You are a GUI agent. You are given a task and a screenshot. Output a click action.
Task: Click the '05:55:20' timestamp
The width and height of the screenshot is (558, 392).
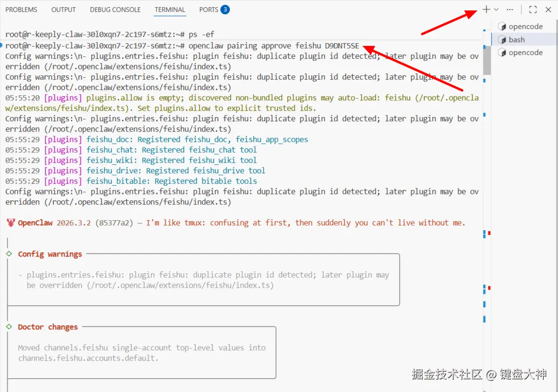point(22,98)
